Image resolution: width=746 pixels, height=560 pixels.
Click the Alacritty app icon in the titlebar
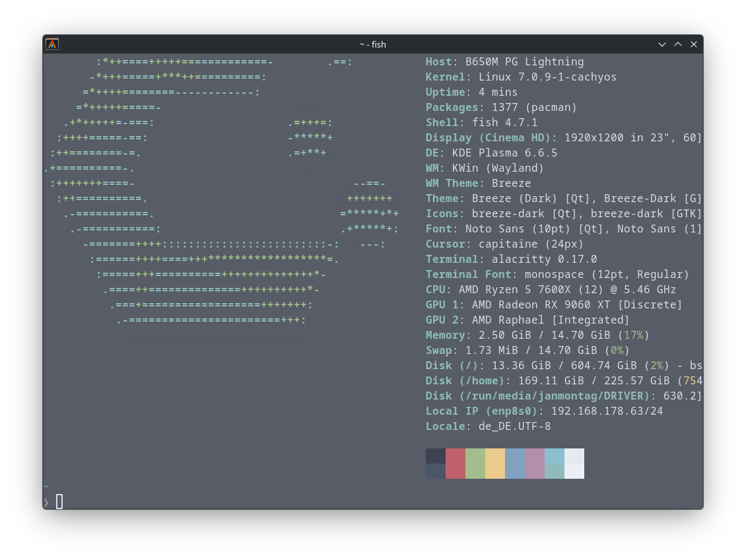pos(52,44)
